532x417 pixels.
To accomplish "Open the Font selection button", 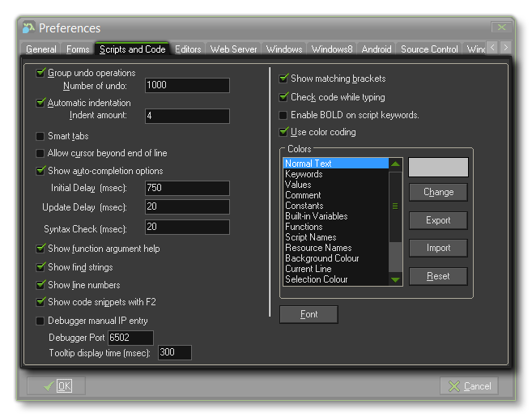I will [x=309, y=314].
